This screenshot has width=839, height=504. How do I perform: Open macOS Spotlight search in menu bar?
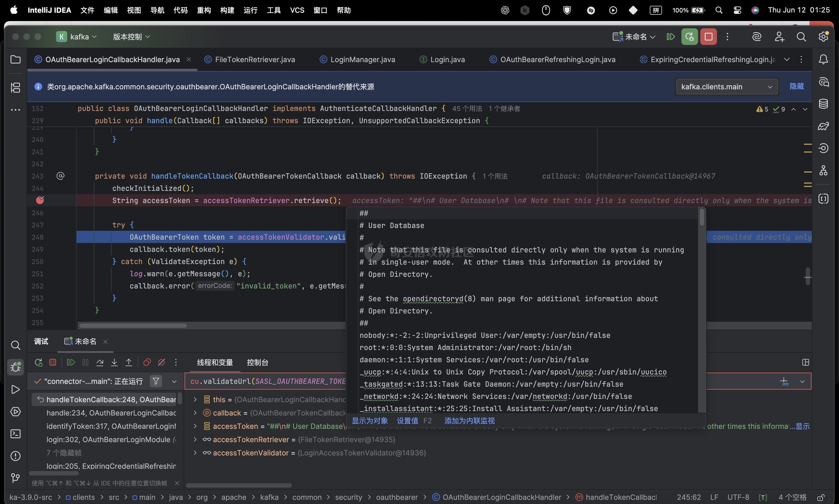pos(719,10)
